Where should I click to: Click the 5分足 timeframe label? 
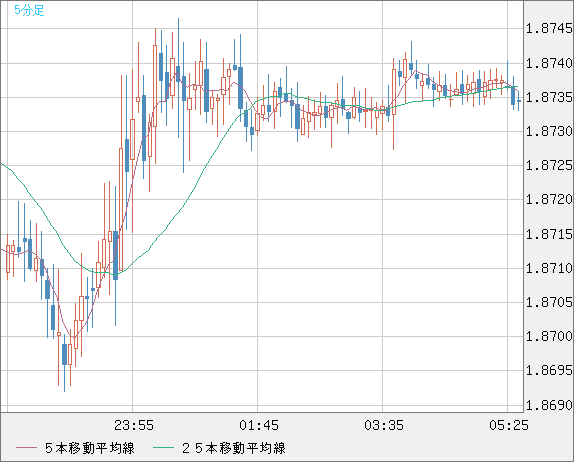[29, 10]
